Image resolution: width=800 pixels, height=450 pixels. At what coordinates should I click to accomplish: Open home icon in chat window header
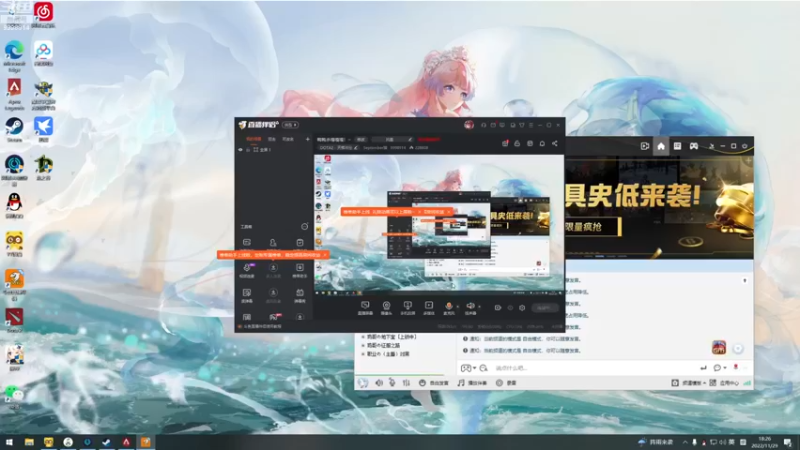click(x=661, y=146)
